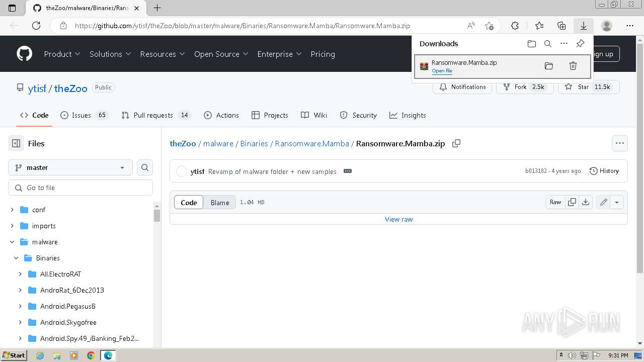This screenshot has width=644, height=362.
Task: Open downloads folder icon in Downloads header
Action: [532, 44]
